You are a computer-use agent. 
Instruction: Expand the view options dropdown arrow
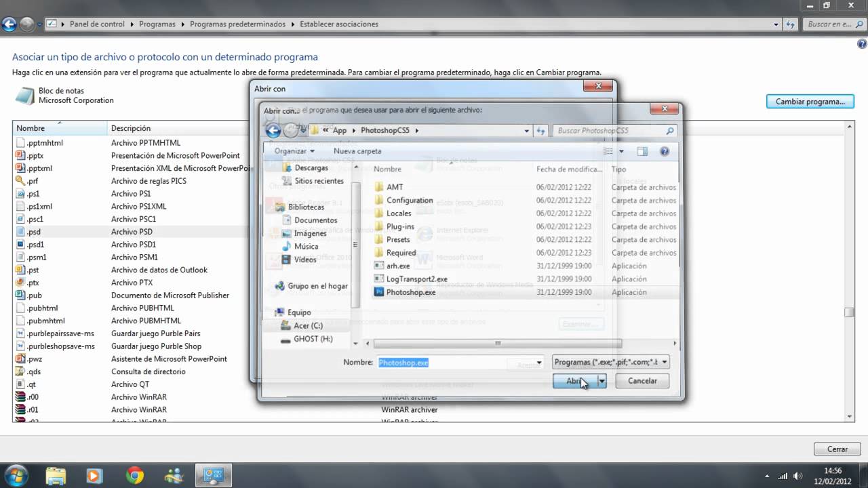click(x=620, y=151)
